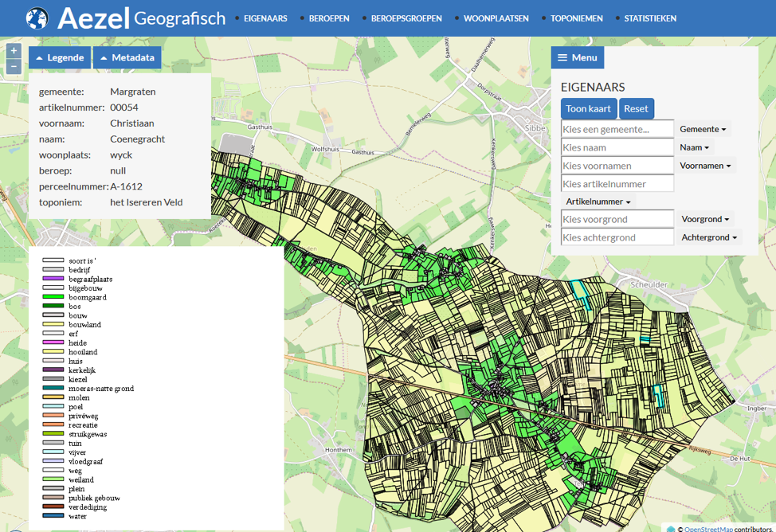Viewport: 776px width, 532px height.
Task: Collapse the Metadata panel
Action: pos(127,57)
